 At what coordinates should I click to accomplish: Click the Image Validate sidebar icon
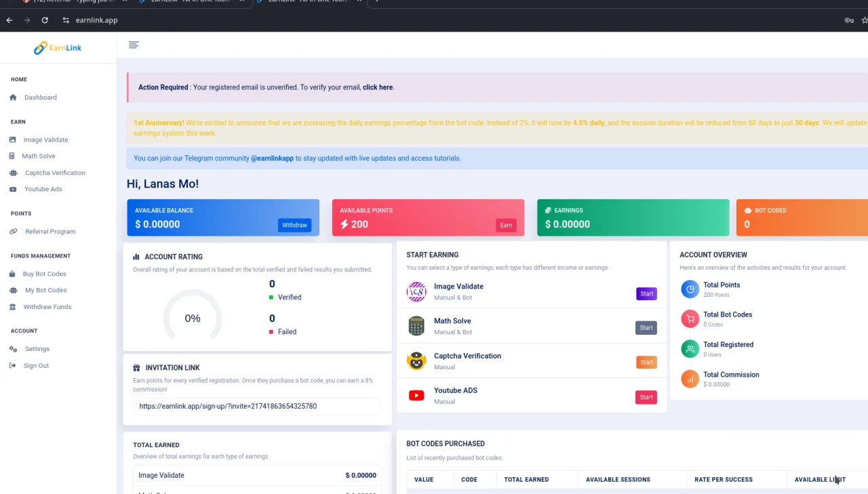click(x=12, y=140)
